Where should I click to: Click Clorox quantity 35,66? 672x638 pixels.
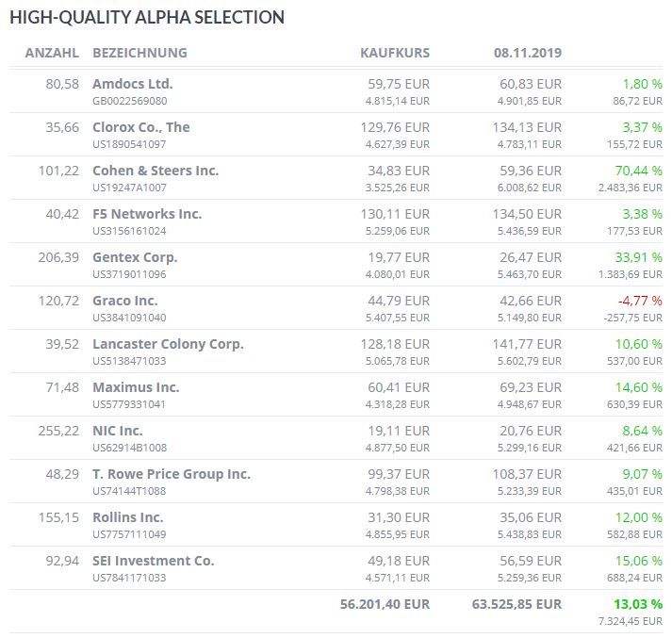[x=62, y=127]
